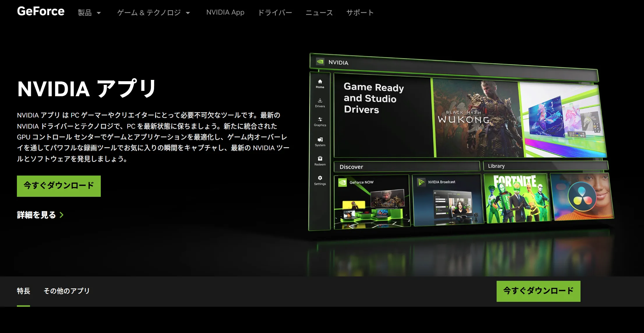Click 今すぐダウンロード in the sticky bar
This screenshot has height=333, width=644.
tap(539, 291)
